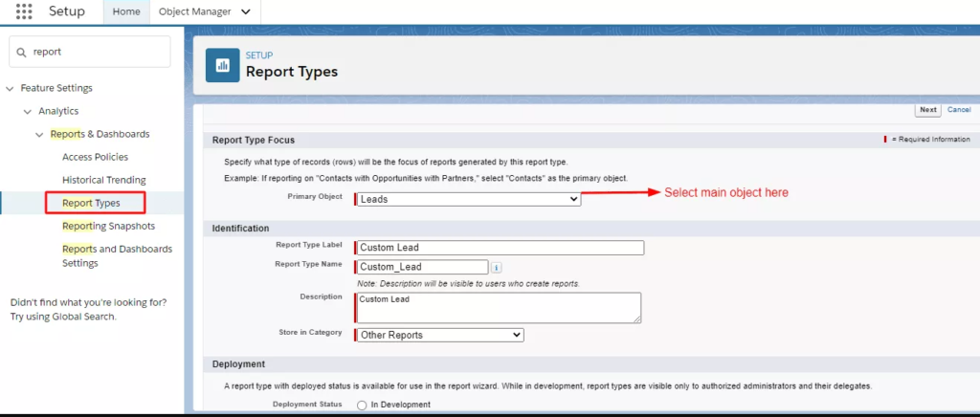Click the Report Types bar-chart icon

point(222,66)
